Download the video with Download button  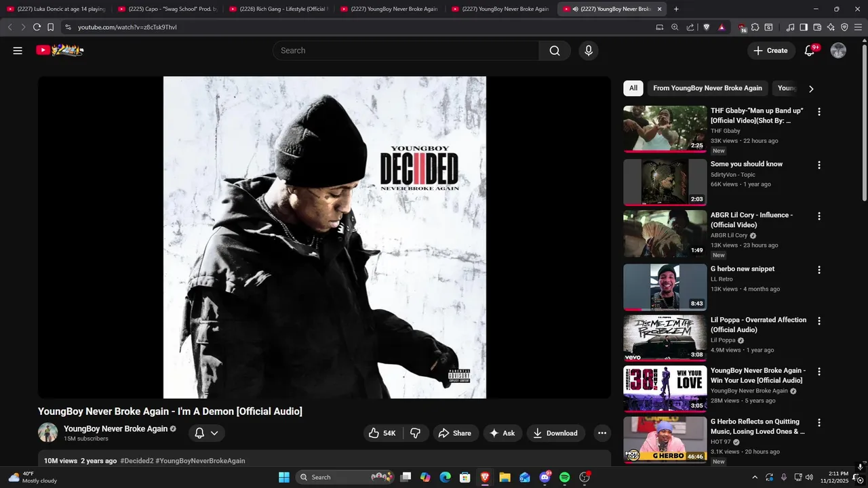click(555, 433)
